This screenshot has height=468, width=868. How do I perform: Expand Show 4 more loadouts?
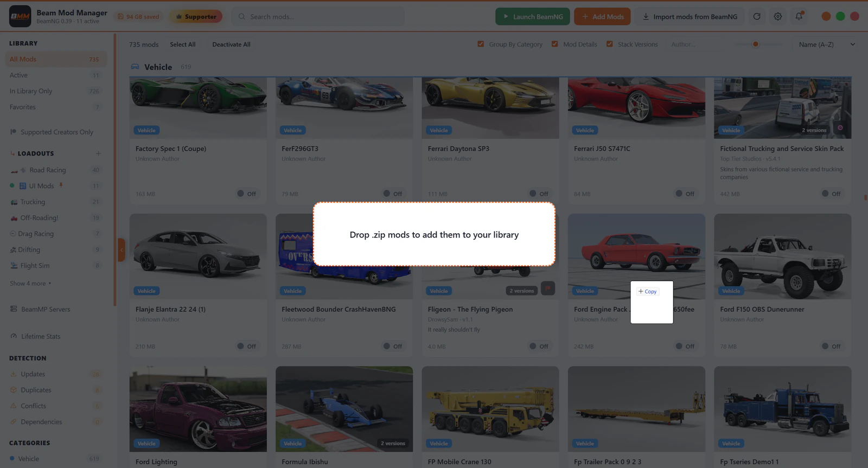[30, 283]
